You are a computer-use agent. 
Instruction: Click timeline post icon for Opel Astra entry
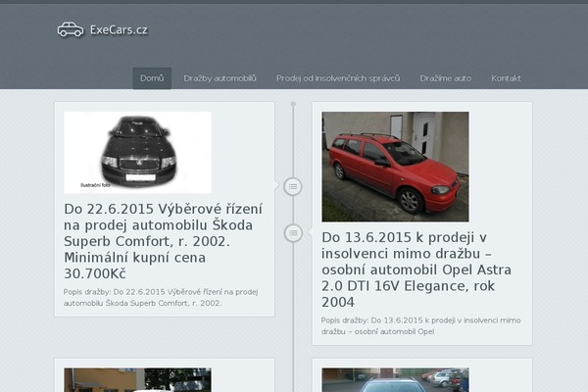[x=293, y=233]
